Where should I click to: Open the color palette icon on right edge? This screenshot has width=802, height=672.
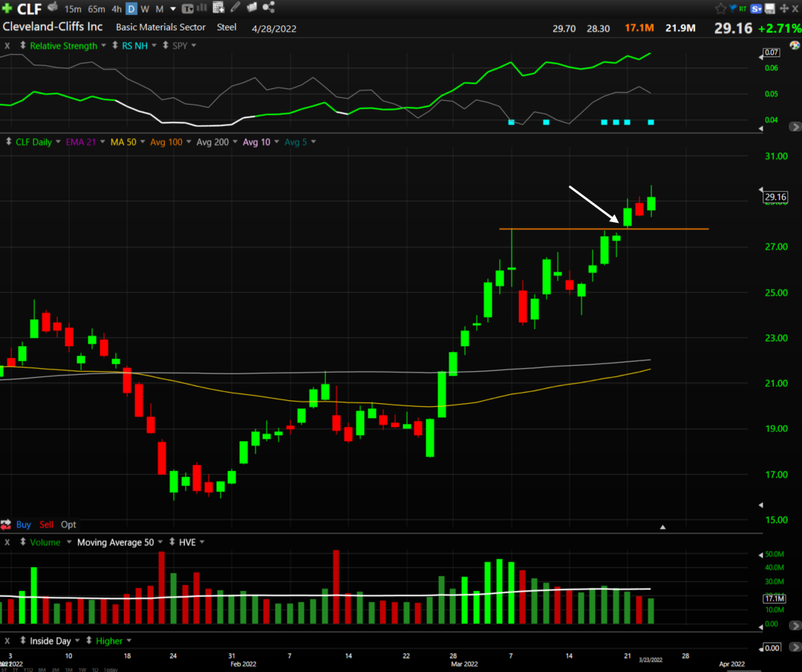coord(795,45)
